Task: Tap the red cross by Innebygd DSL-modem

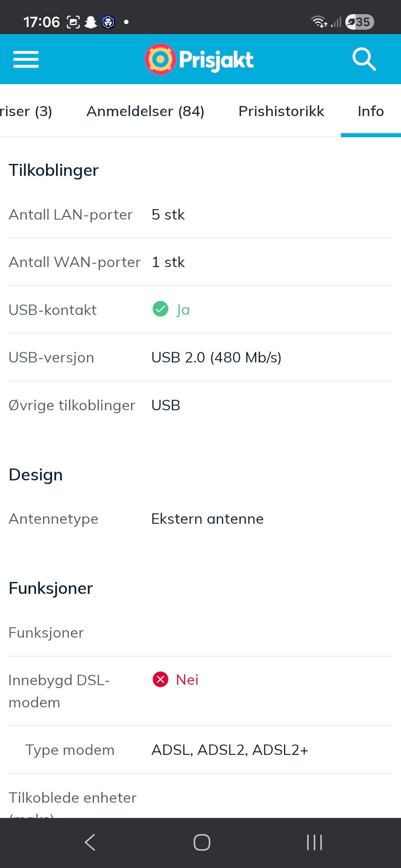Action: (160, 679)
